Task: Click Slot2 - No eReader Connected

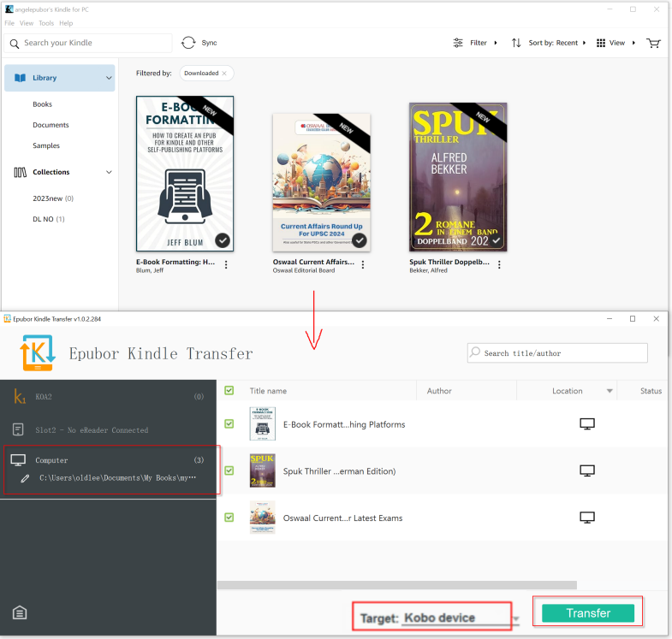Action: pos(92,430)
